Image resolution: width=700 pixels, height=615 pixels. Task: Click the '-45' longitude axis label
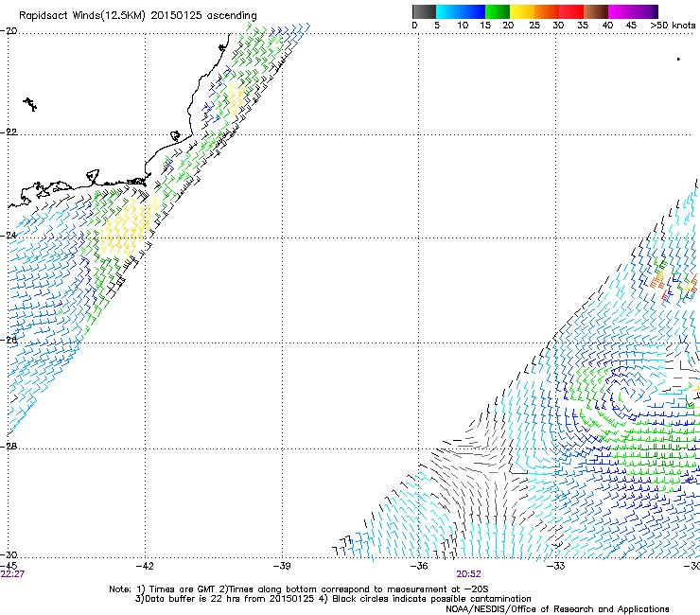pyautogui.click(x=9, y=566)
